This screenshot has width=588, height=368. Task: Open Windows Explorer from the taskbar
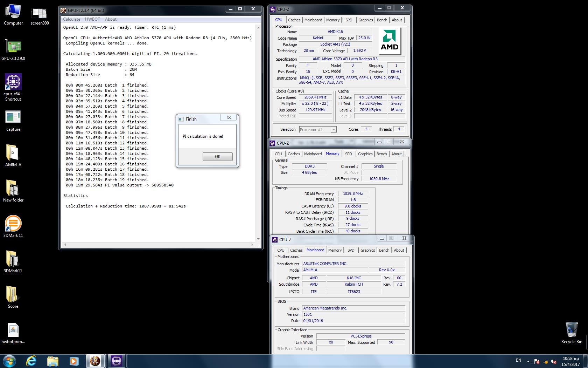point(53,361)
